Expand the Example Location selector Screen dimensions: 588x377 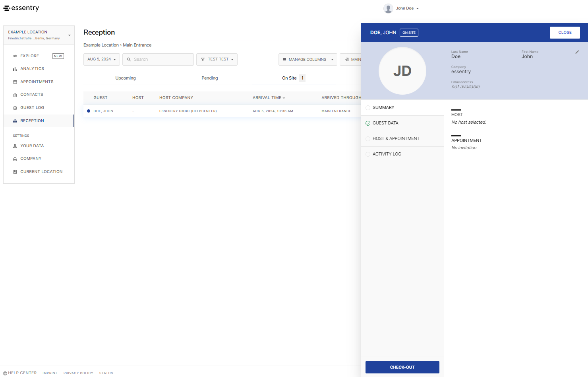tap(39, 35)
